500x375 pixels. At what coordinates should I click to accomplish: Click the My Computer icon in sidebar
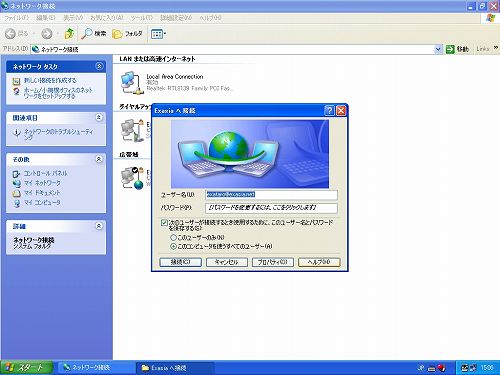pyautogui.click(x=16, y=203)
